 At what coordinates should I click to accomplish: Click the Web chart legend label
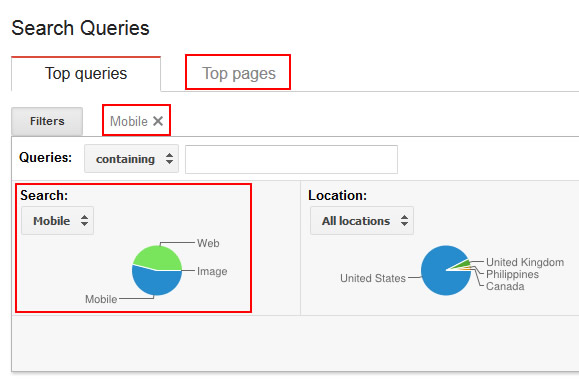click(x=208, y=243)
